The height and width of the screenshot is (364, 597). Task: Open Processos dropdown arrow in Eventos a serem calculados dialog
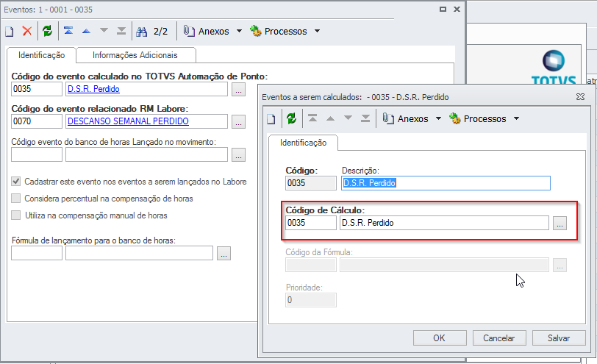[516, 118]
